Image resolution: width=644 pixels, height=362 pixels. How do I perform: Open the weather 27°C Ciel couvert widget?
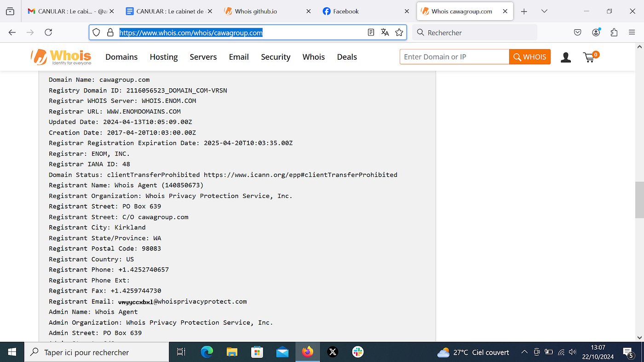pos(473,352)
